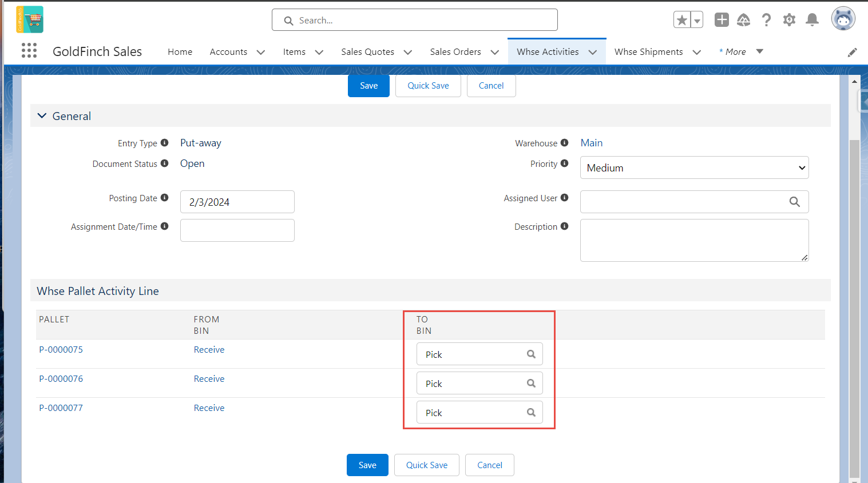Click the Assignment Date/Time field
Image resolution: width=868 pixels, height=483 pixels.
[237, 230]
